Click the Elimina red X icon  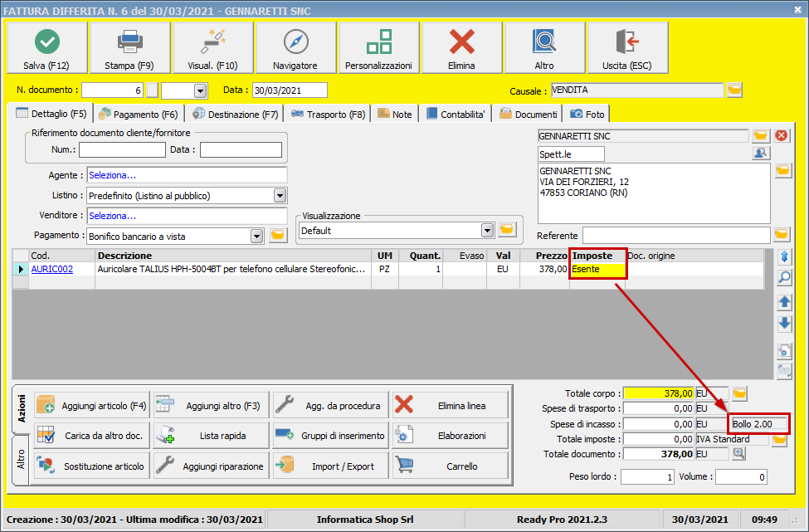[461, 47]
